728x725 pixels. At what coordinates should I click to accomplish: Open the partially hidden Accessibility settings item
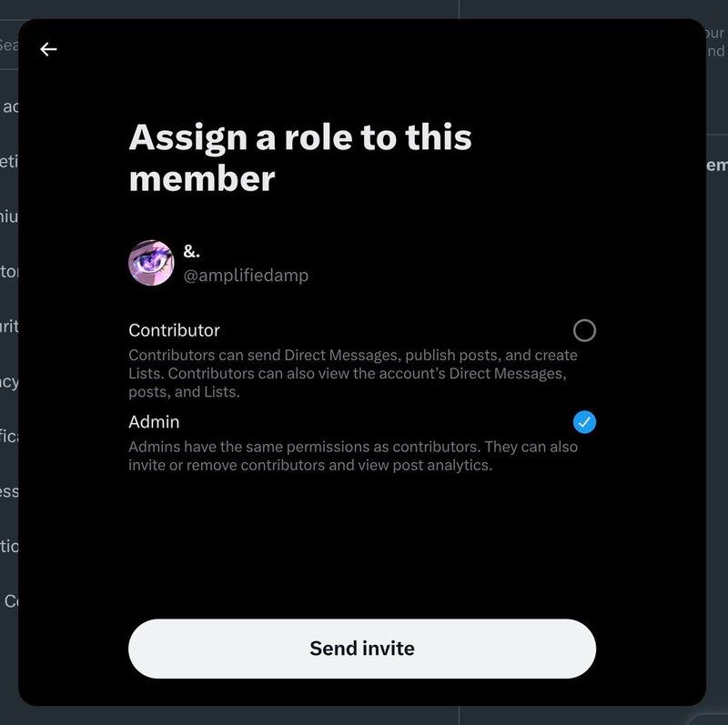(9, 491)
